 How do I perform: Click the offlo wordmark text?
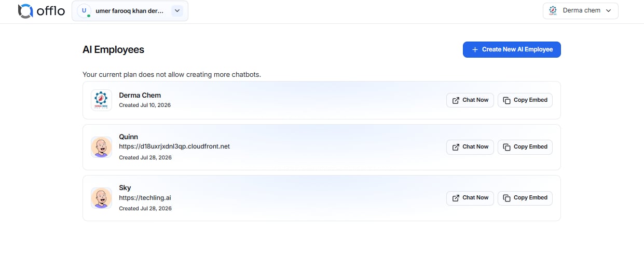(51, 10)
